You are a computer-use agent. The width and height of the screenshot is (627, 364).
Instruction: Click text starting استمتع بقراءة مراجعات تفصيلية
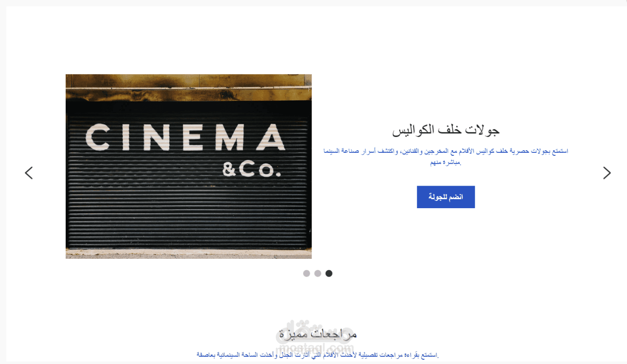[x=318, y=355]
